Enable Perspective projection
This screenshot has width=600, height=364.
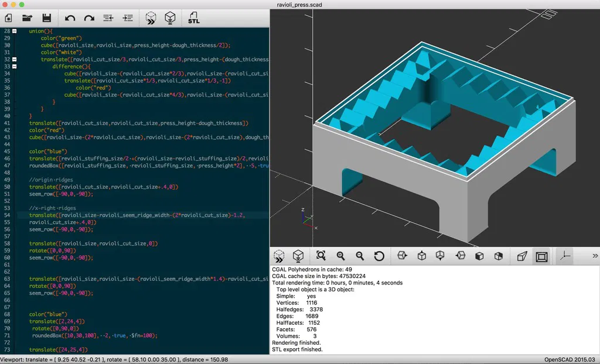click(x=522, y=256)
